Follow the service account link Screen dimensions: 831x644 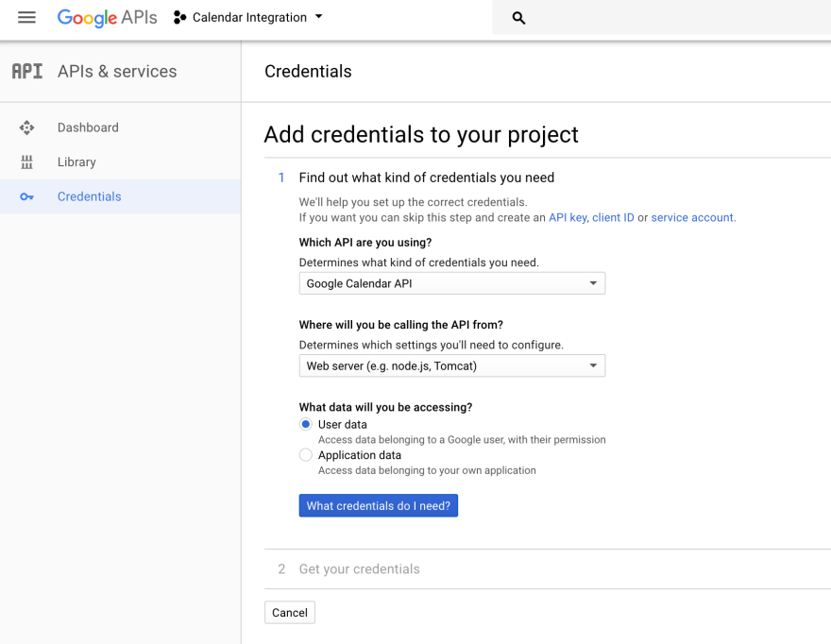(692, 217)
